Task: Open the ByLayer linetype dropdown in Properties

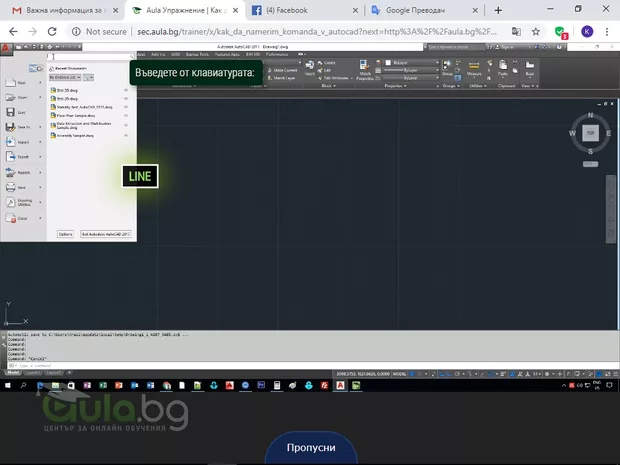Action: click(x=411, y=78)
